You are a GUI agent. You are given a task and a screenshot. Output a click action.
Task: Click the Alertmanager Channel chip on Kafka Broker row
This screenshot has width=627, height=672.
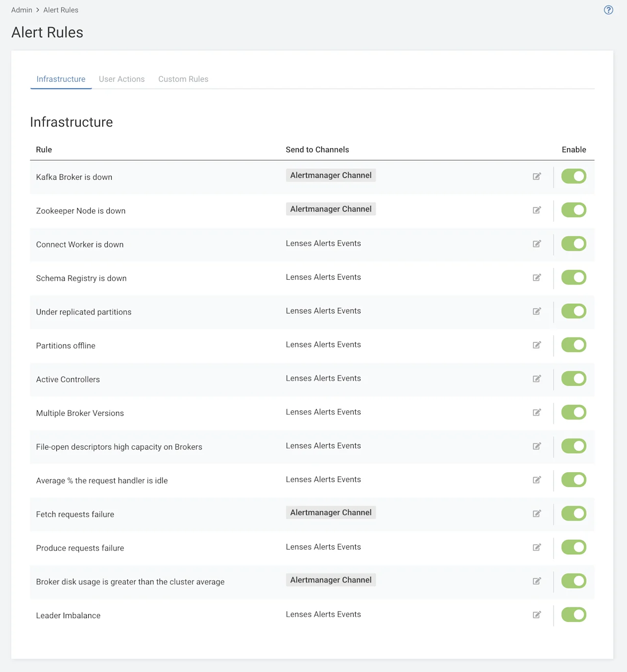point(331,175)
